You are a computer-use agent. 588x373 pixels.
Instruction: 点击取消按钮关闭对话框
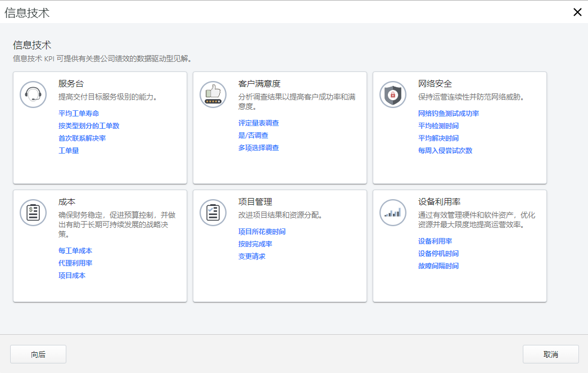tap(550, 354)
